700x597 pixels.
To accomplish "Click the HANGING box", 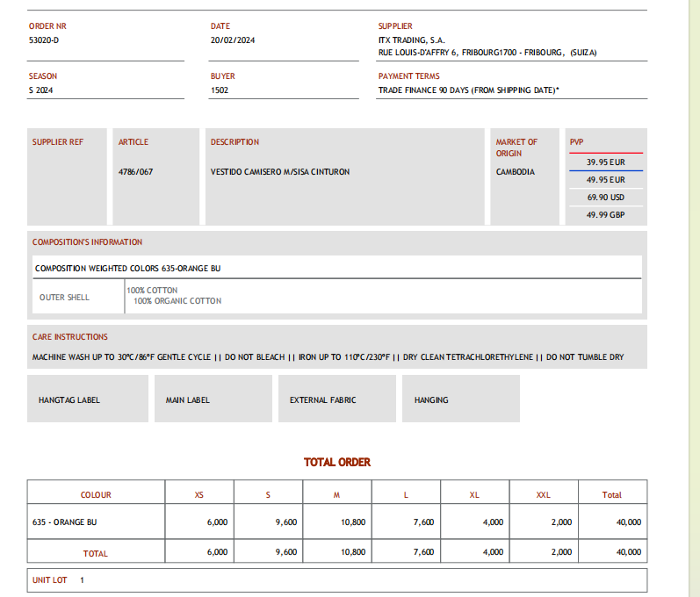I will [460, 399].
